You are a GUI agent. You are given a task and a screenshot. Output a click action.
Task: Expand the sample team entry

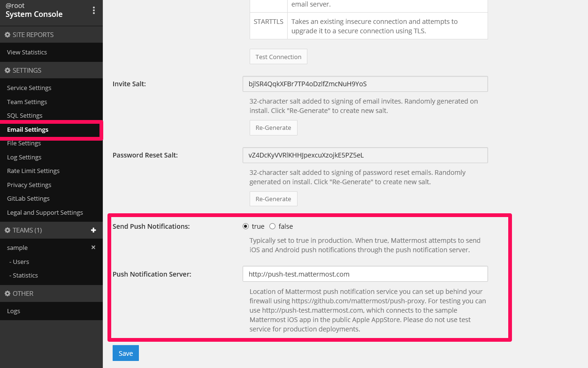pyautogui.click(x=17, y=248)
